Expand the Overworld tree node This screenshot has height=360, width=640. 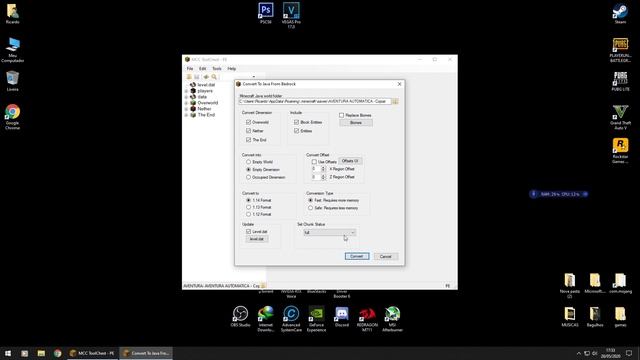pyautogui.click(x=187, y=103)
